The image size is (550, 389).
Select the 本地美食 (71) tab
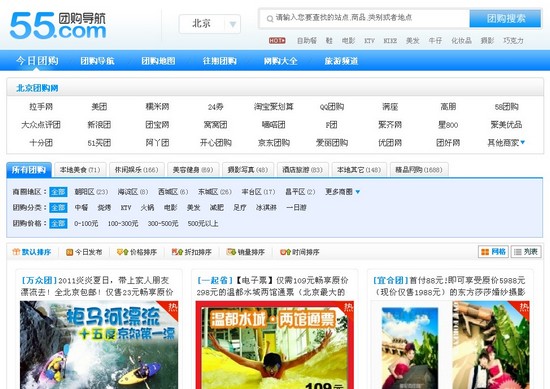point(80,170)
